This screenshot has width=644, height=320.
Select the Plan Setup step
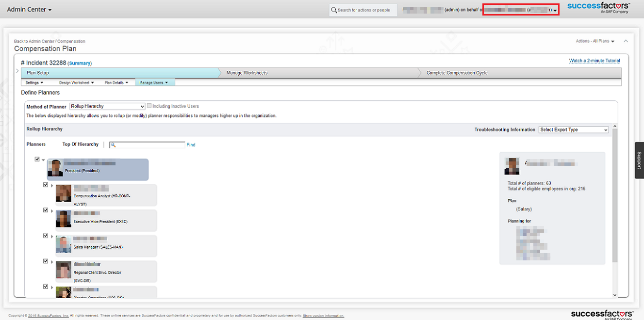tap(121, 73)
